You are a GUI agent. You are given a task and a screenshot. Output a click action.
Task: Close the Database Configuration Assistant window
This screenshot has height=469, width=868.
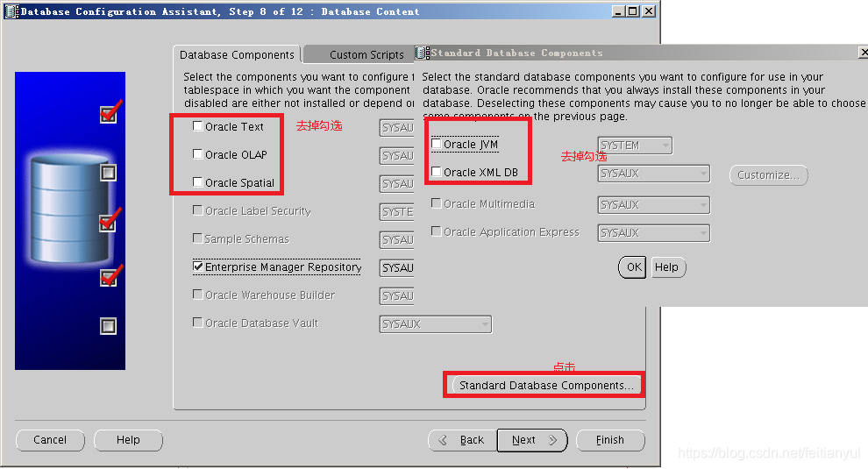648,11
